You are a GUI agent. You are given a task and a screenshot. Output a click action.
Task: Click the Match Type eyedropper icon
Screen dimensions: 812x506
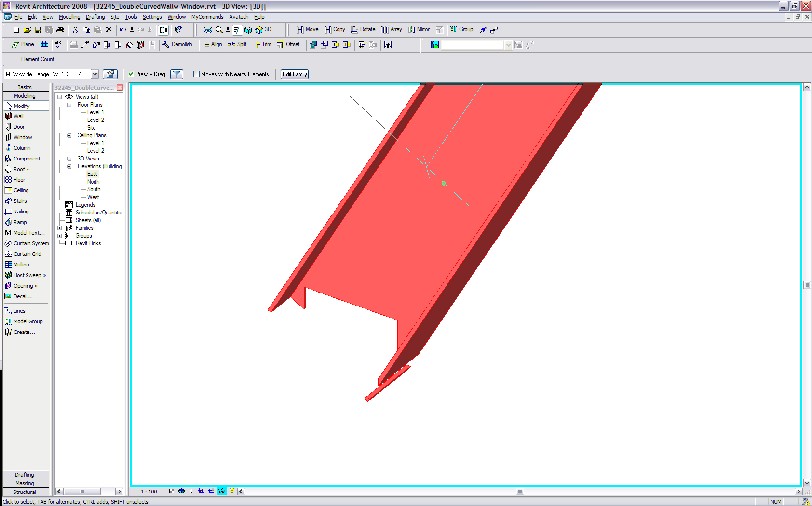coord(85,45)
